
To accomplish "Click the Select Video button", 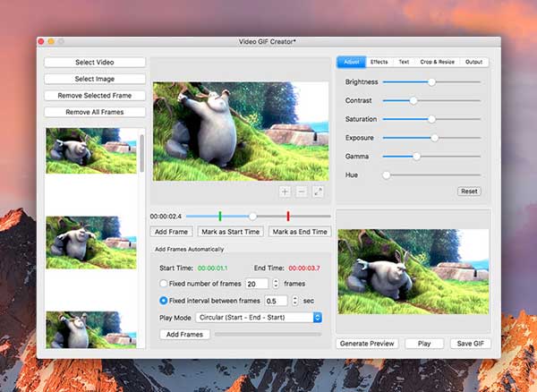I will coord(95,63).
